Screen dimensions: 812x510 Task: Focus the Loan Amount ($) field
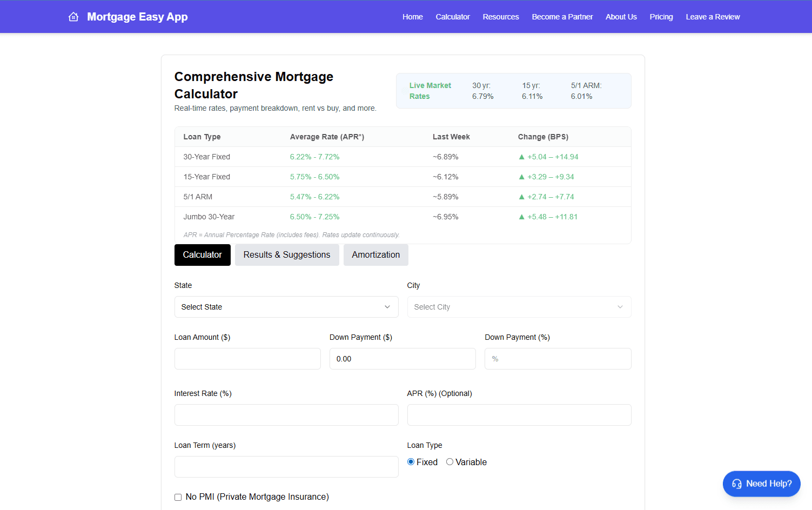pos(247,359)
